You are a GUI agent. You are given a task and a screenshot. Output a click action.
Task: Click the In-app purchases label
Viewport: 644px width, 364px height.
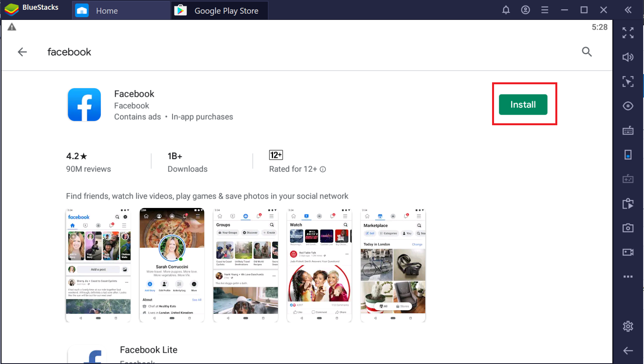click(x=202, y=117)
